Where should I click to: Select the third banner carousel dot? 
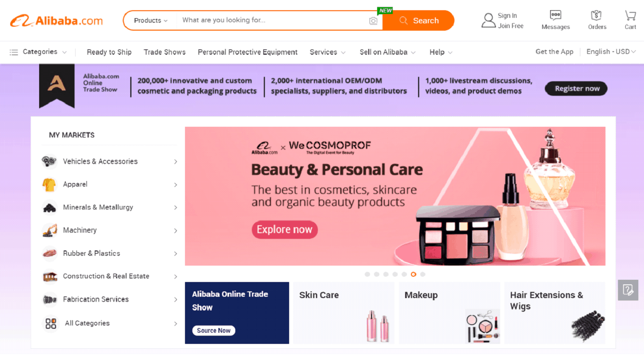(386, 274)
